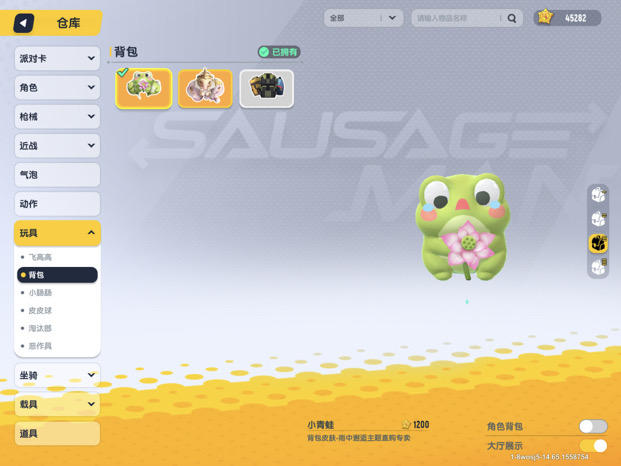Expand the 坐骑 category
The width and height of the screenshot is (621, 466).
pos(57,375)
